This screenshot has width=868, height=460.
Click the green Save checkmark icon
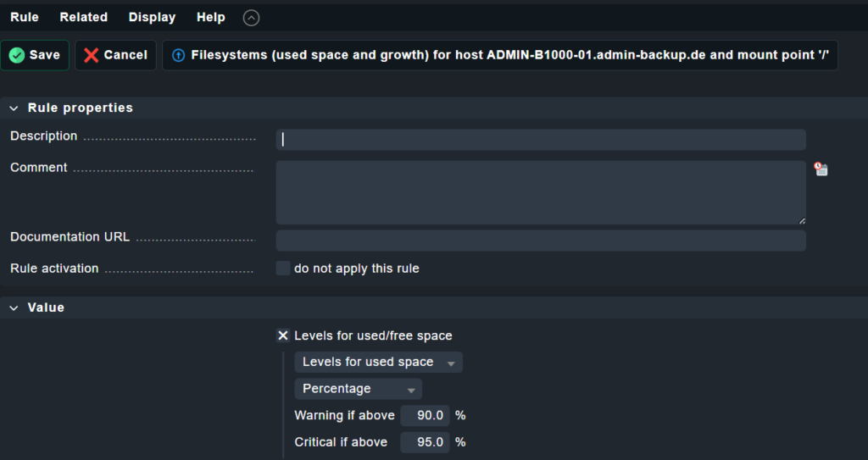tap(17, 55)
